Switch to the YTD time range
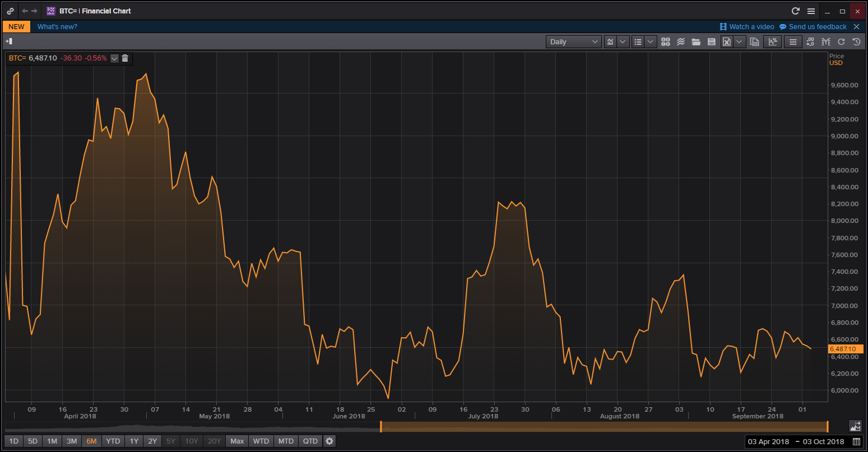The height and width of the screenshot is (452, 868). [x=113, y=441]
